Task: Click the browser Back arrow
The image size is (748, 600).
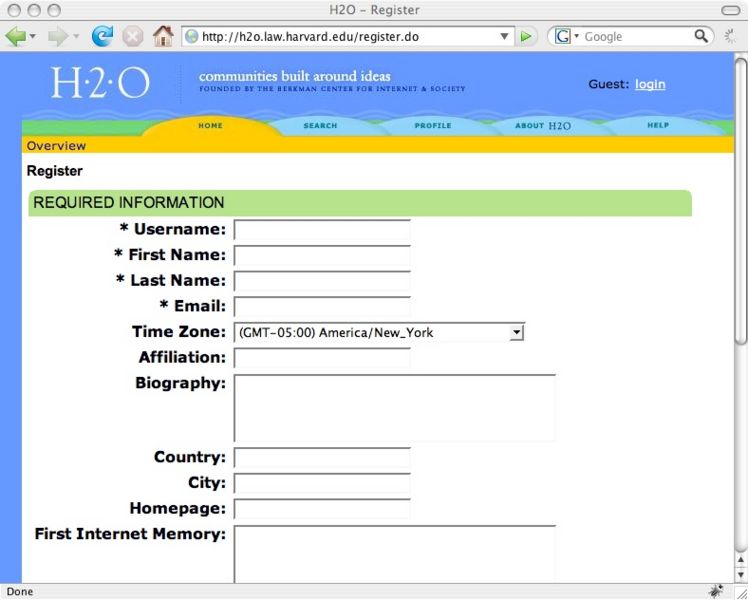Action: [x=16, y=36]
